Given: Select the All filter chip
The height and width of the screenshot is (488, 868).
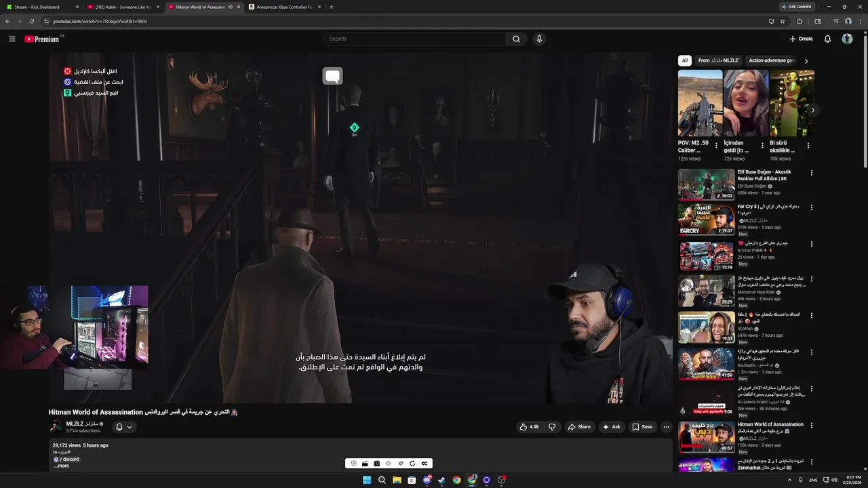Looking at the screenshot, I should pos(684,60).
